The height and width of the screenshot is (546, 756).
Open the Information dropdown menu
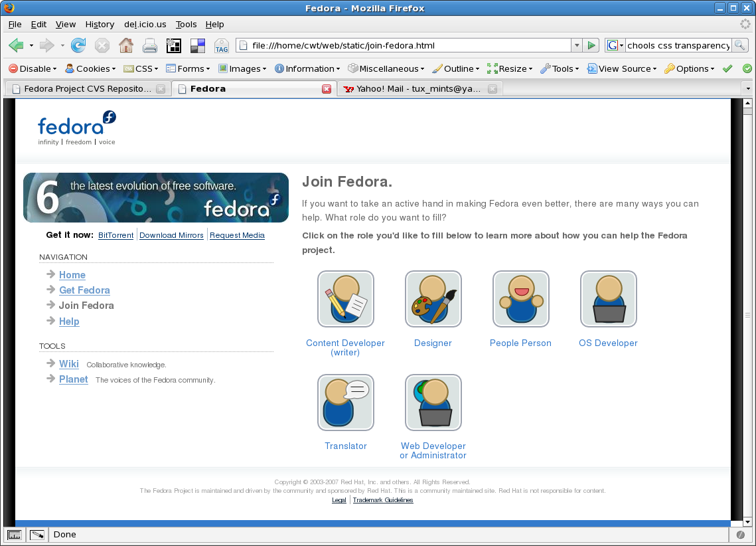click(x=307, y=68)
